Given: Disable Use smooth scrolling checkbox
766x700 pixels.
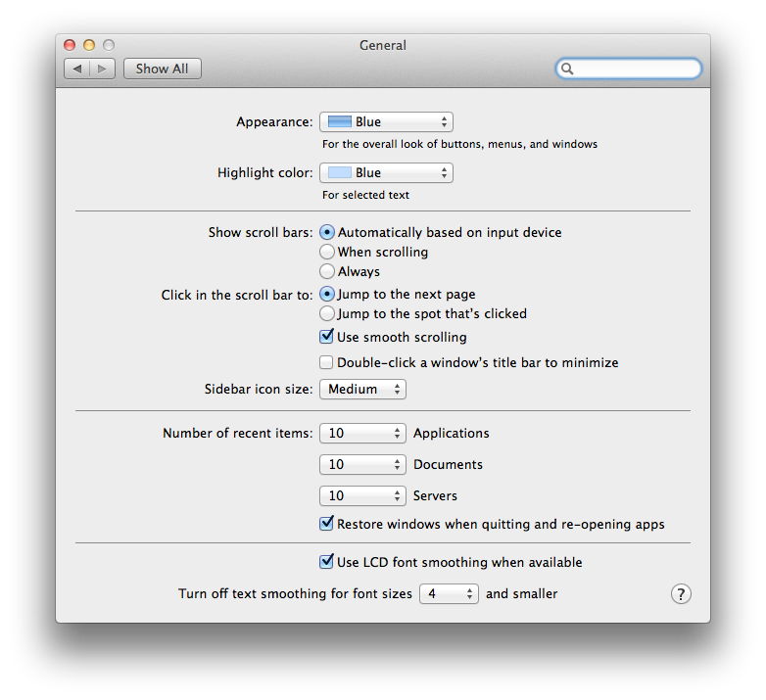Looking at the screenshot, I should coord(326,337).
